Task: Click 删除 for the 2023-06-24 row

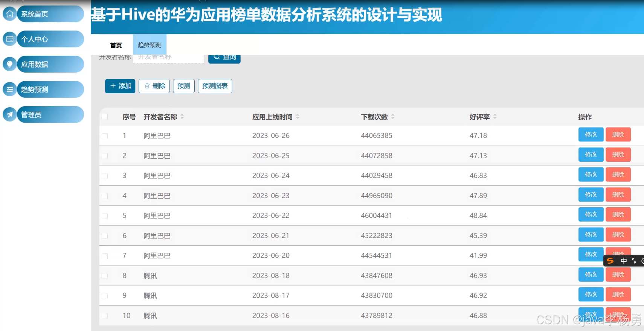Action: click(618, 175)
